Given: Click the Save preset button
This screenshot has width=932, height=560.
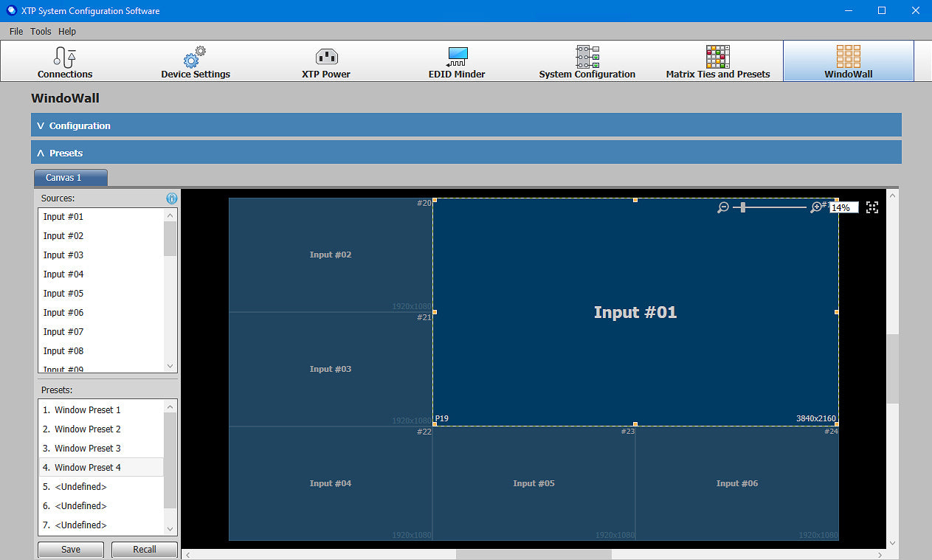Looking at the screenshot, I should [x=71, y=550].
